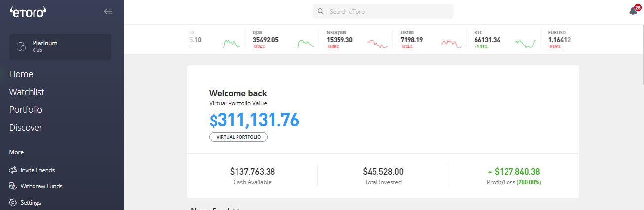Click Cash Available $137,763.38

pos(252,172)
